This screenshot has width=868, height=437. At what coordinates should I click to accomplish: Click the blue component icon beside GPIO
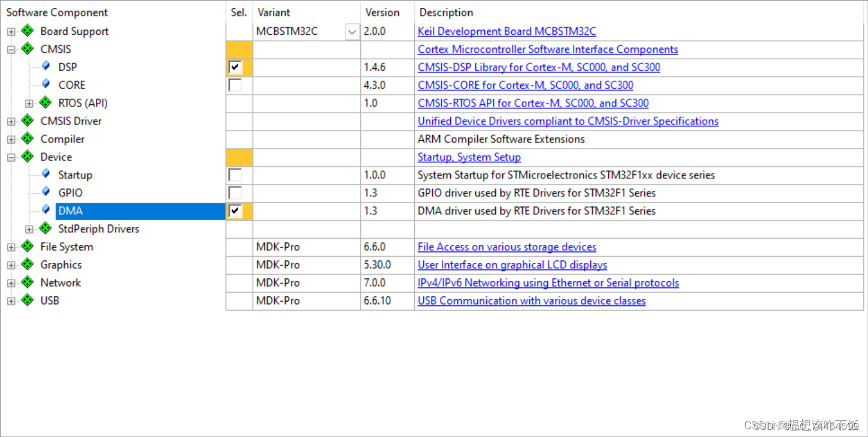pos(46,192)
